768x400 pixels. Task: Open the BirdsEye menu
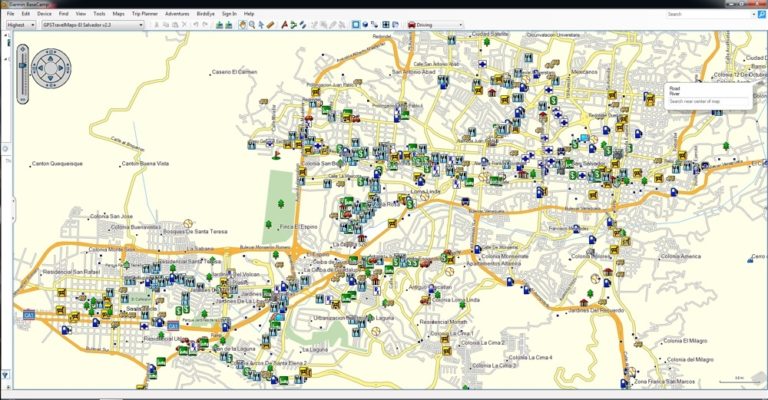(205, 14)
